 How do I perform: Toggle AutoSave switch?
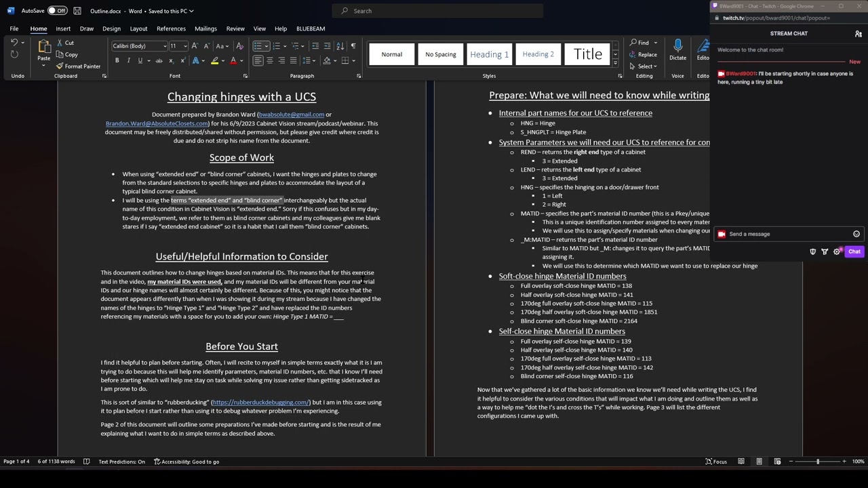click(57, 11)
